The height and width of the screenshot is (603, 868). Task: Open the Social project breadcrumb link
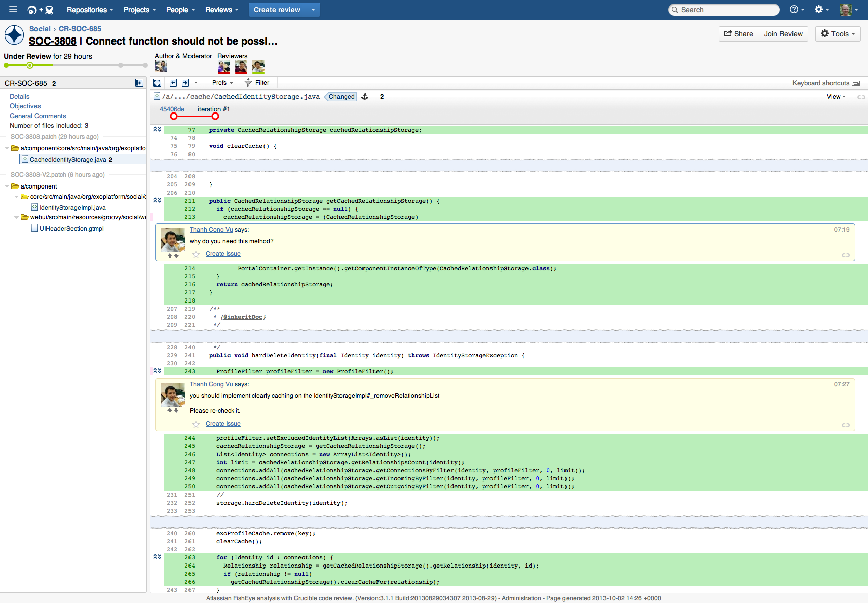point(40,29)
